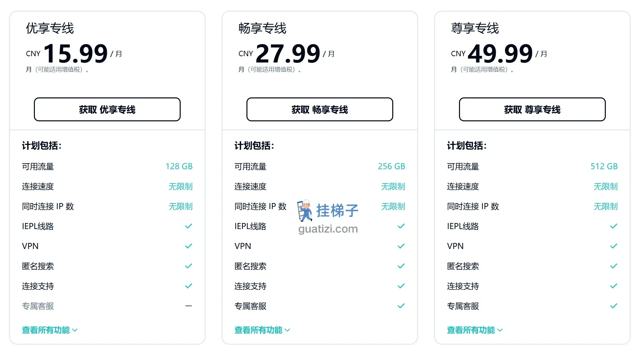This screenshot has width=644, height=362.
Task: Click the 专属客服 dash icon in 优享专线
Action: (189, 306)
